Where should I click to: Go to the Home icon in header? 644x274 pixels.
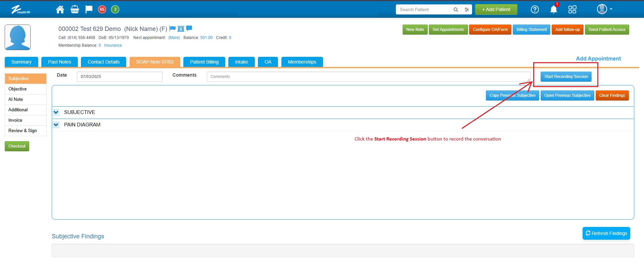[x=60, y=9]
